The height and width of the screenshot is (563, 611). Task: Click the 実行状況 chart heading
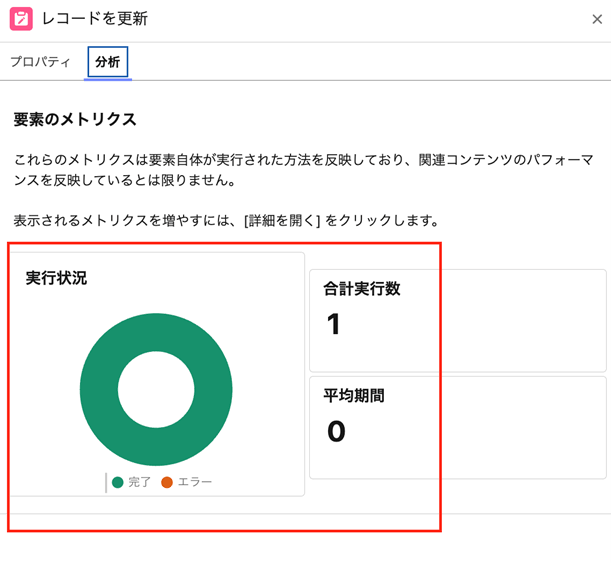[x=56, y=278]
